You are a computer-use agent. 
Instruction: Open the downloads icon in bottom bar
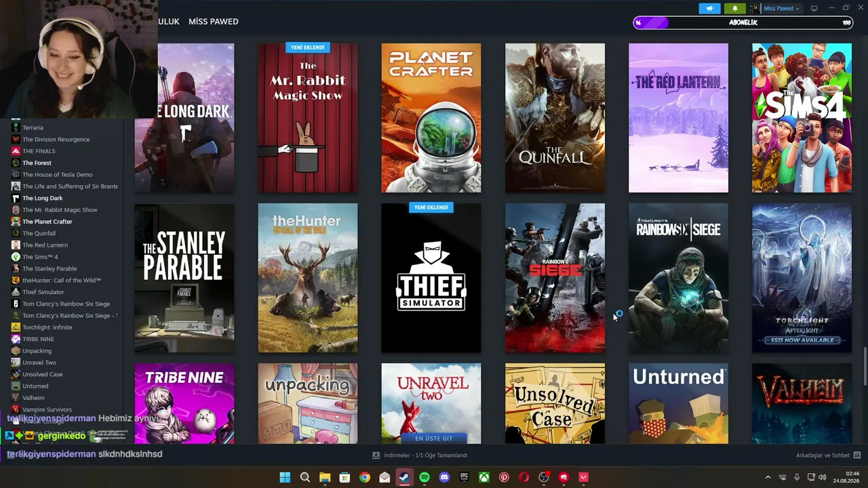(376, 455)
